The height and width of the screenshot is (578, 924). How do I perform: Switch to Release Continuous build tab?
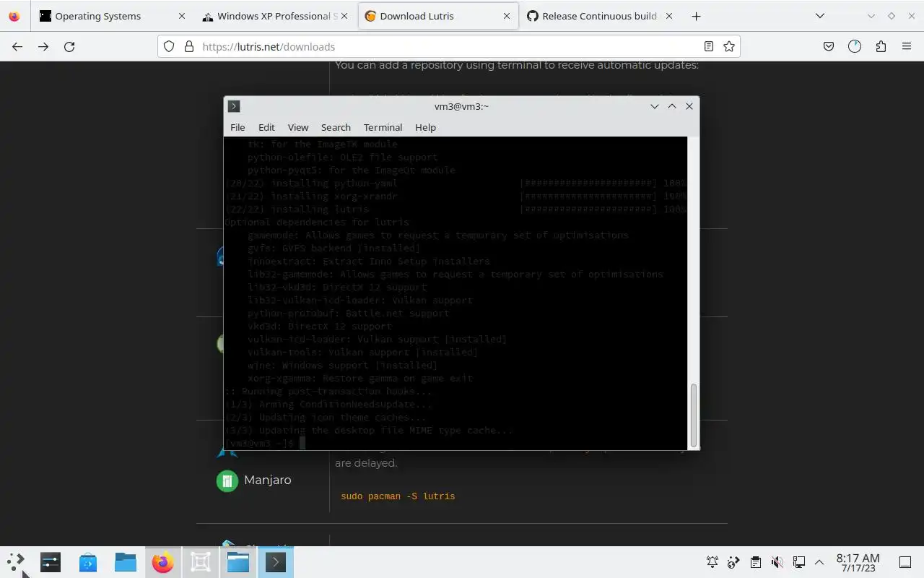click(601, 16)
